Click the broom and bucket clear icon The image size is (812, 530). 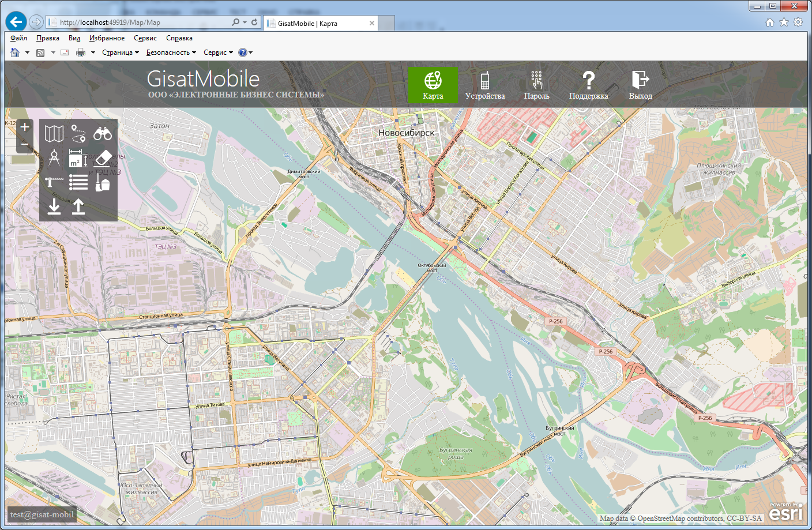click(x=103, y=183)
